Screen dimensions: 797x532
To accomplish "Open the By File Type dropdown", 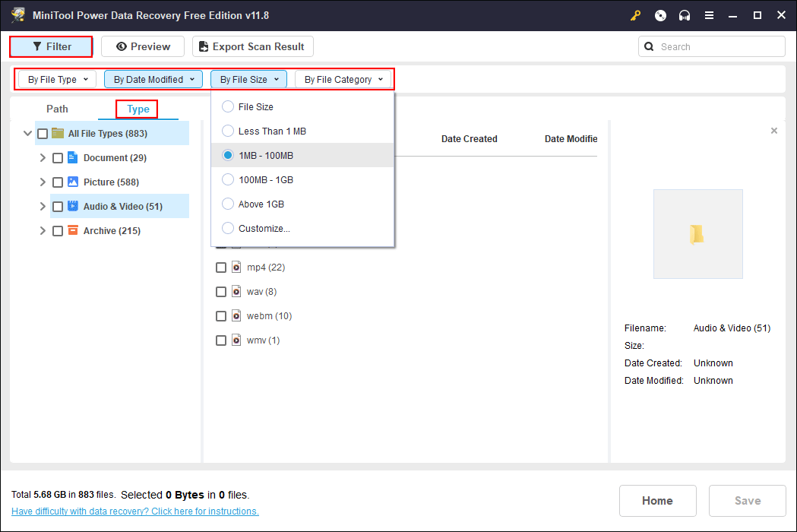I will coord(58,79).
